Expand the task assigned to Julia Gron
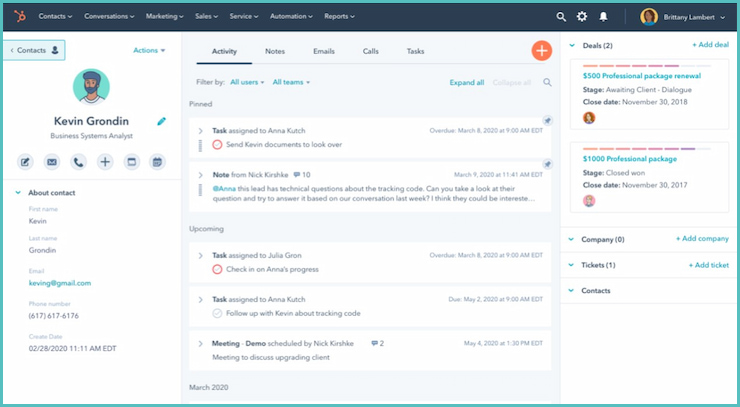This screenshot has height=407, width=740. (x=201, y=255)
